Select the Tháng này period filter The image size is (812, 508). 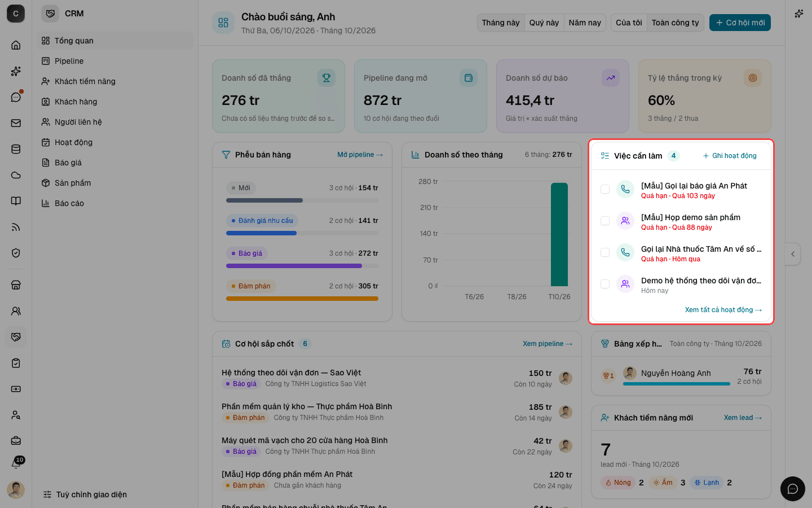point(501,23)
